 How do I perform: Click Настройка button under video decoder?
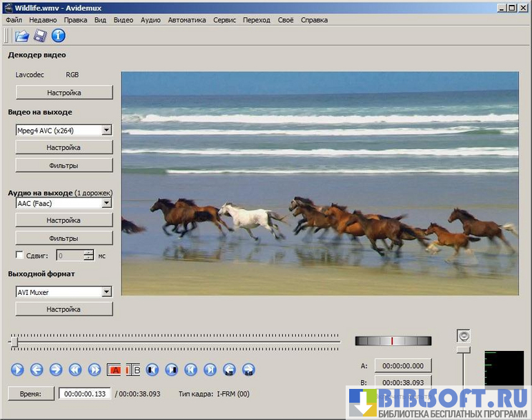coord(63,93)
